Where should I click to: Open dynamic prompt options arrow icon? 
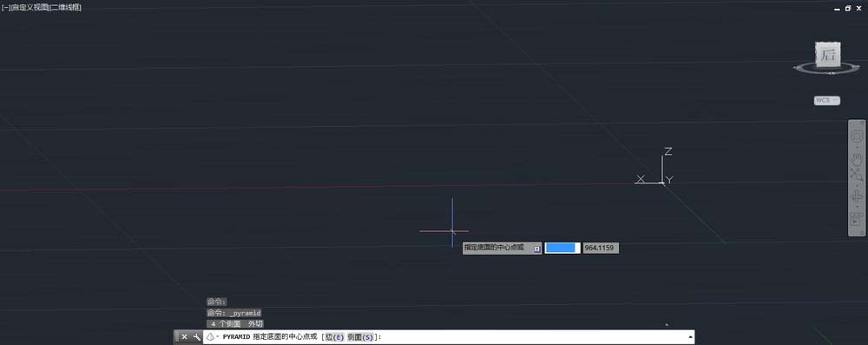pyautogui.click(x=536, y=249)
